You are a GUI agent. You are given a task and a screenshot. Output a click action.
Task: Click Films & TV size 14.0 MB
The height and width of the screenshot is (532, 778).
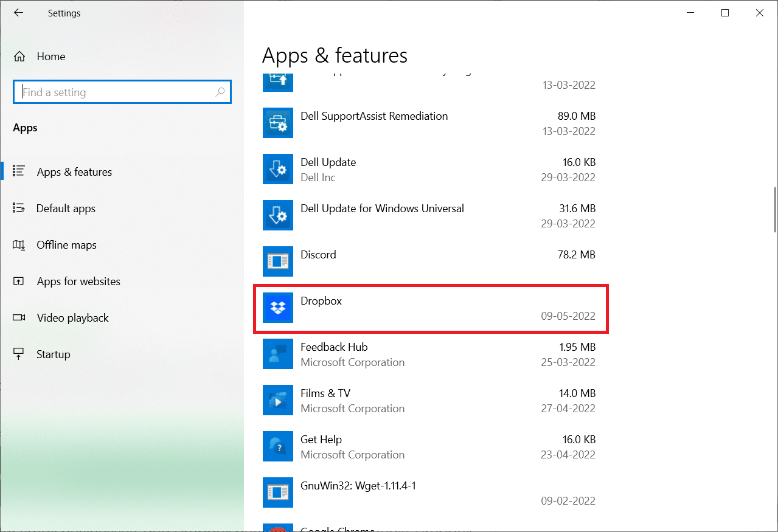(x=577, y=393)
